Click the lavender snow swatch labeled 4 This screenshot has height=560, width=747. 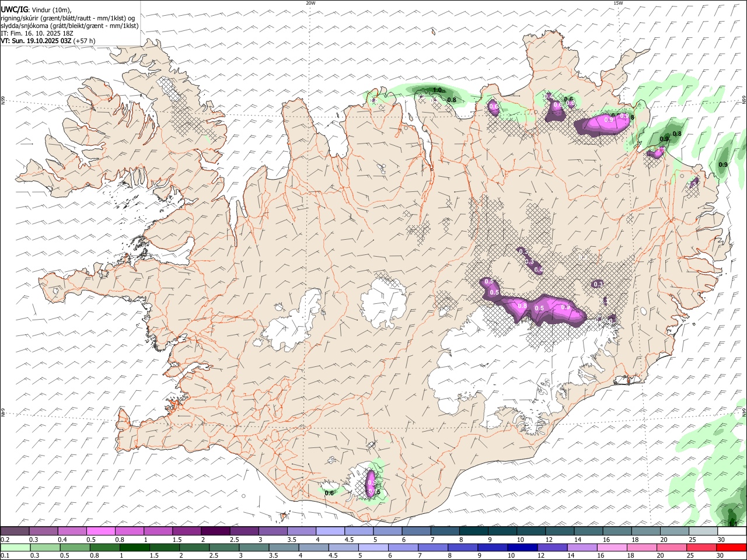click(x=330, y=531)
